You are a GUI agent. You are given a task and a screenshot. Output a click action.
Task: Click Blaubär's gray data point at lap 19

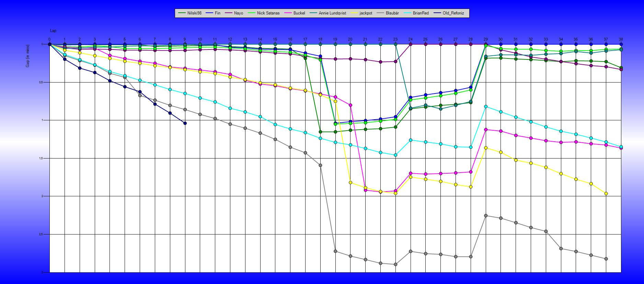tap(335, 251)
